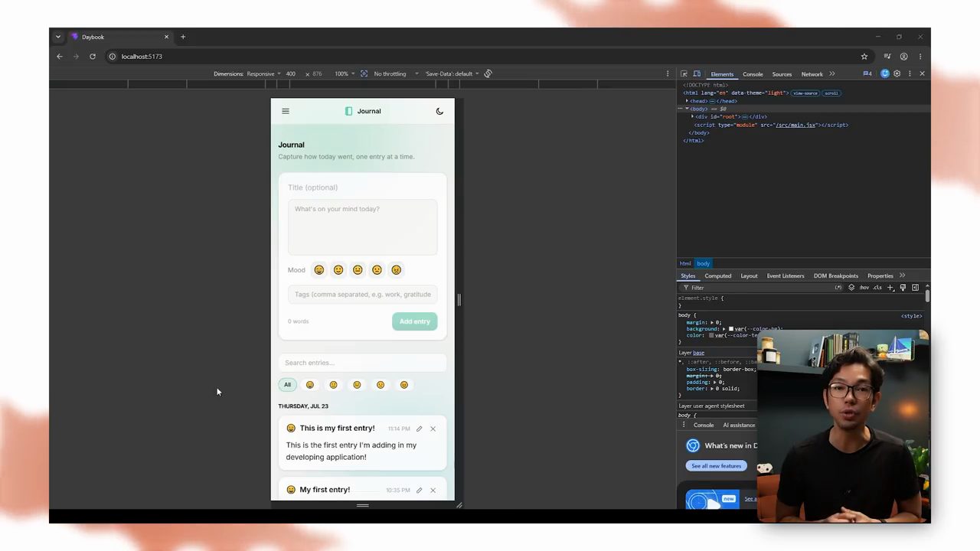Viewport: 980px width, 551px height.
Task: Toggle the .cls element classes button
Action: 877,288
